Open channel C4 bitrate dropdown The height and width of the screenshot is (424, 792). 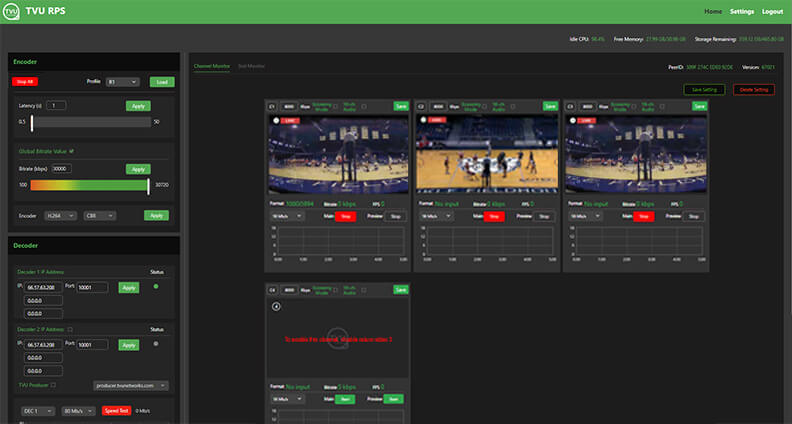287,399
